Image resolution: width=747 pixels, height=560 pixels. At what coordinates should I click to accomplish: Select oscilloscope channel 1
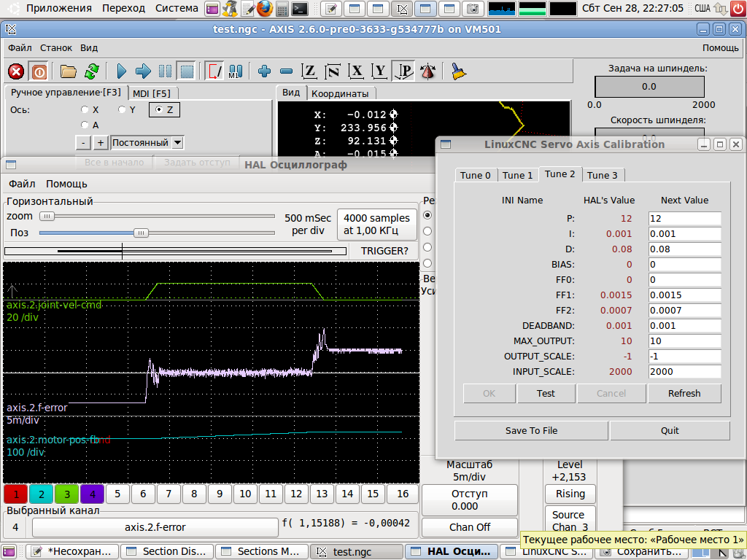point(16,494)
